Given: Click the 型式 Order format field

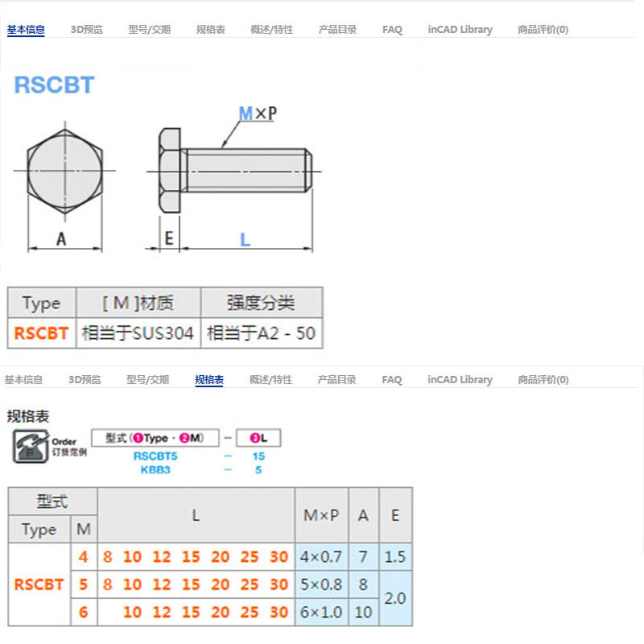Looking at the screenshot, I should 155,438.
